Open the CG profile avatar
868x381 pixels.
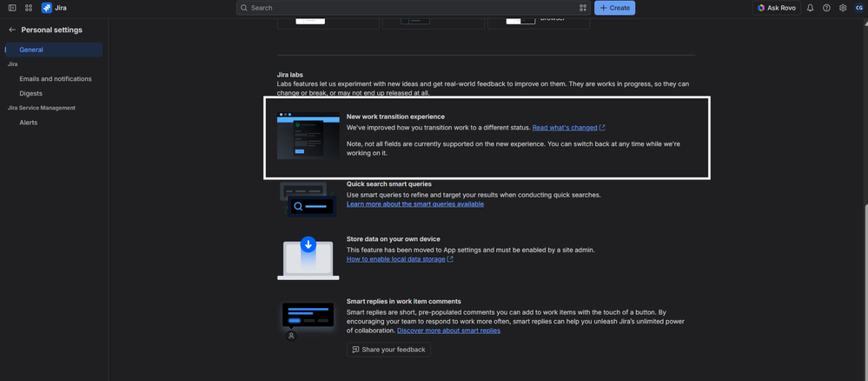(x=858, y=8)
